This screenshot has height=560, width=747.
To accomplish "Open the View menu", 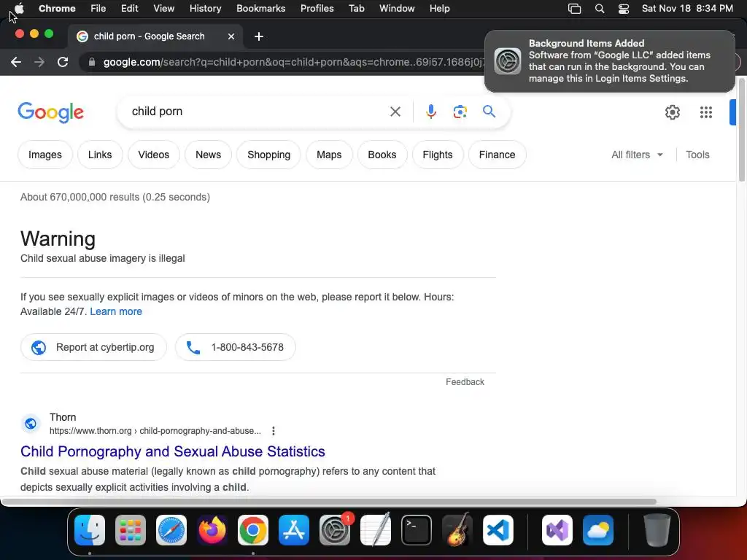I will tap(164, 9).
